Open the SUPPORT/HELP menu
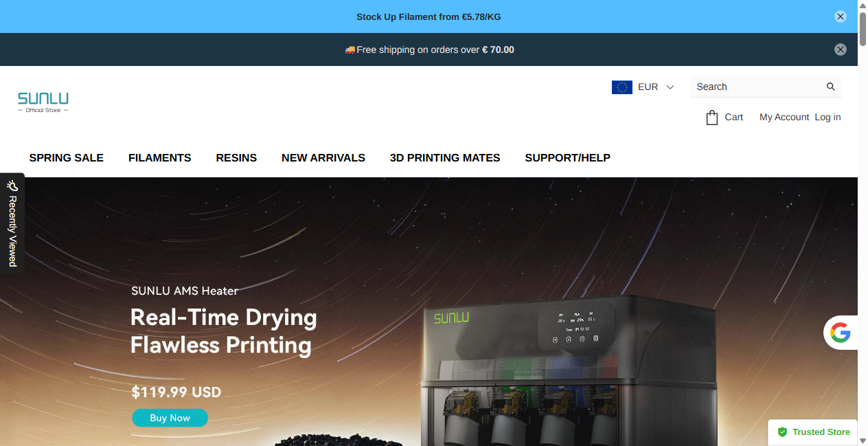Image resolution: width=868 pixels, height=446 pixels. (x=568, y=158)
